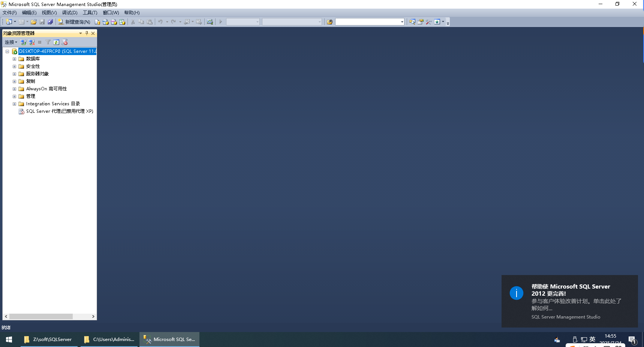
Task: Click the Toolbox hammer and wrench icon
Action: (x=429, y=22)
